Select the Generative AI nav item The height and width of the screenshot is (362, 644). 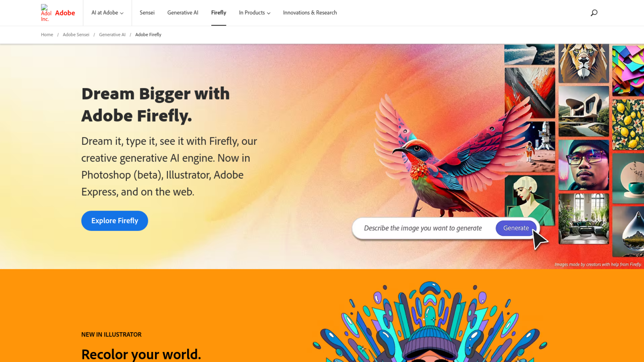(x=183, y=13)
